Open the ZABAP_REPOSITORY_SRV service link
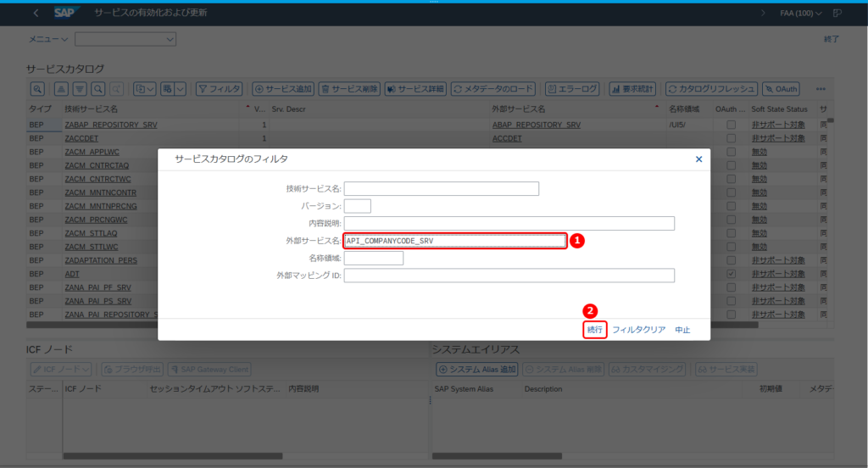Image resolution: width=868 pixels, height=468 pixels. point(111,125)
